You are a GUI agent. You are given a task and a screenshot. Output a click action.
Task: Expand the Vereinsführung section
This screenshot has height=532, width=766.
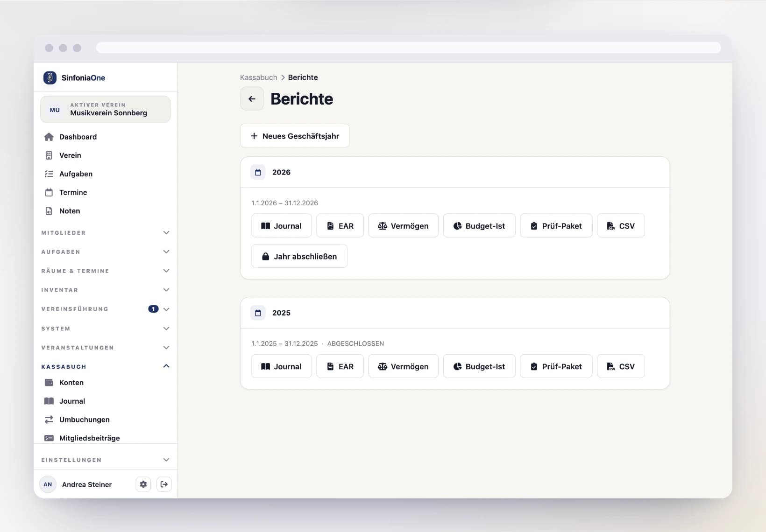click(x=106, y=309)
